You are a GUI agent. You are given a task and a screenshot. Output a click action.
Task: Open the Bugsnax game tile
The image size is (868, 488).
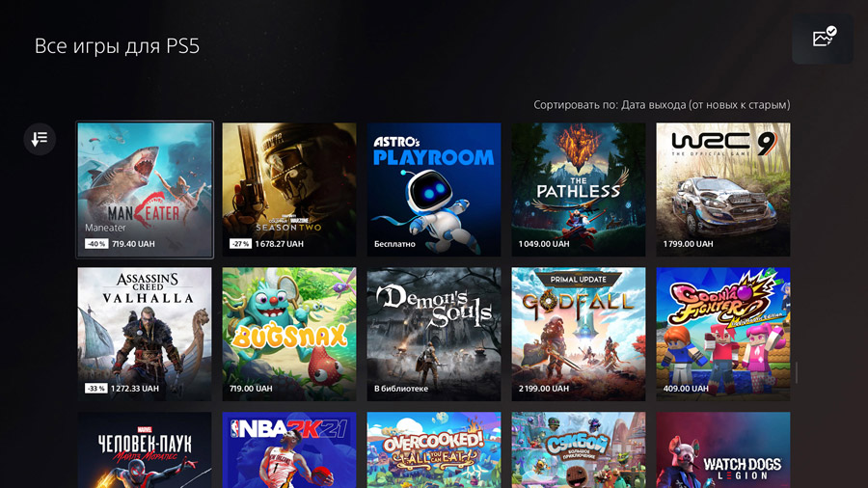click(289, 335)
